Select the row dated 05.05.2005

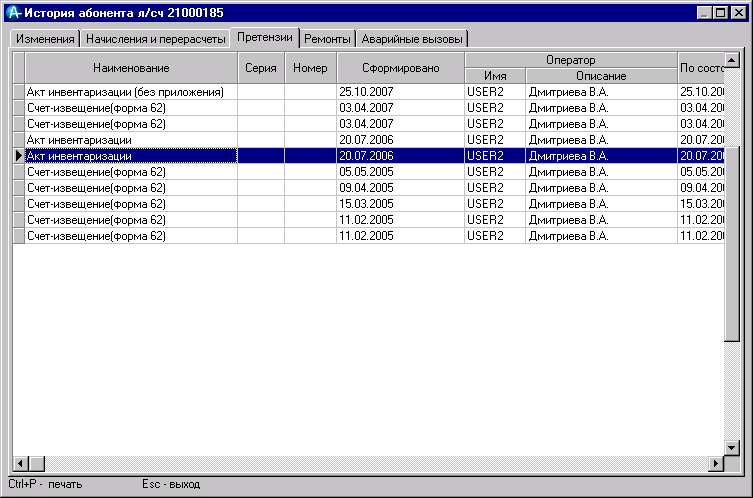[x=125, y=172]
